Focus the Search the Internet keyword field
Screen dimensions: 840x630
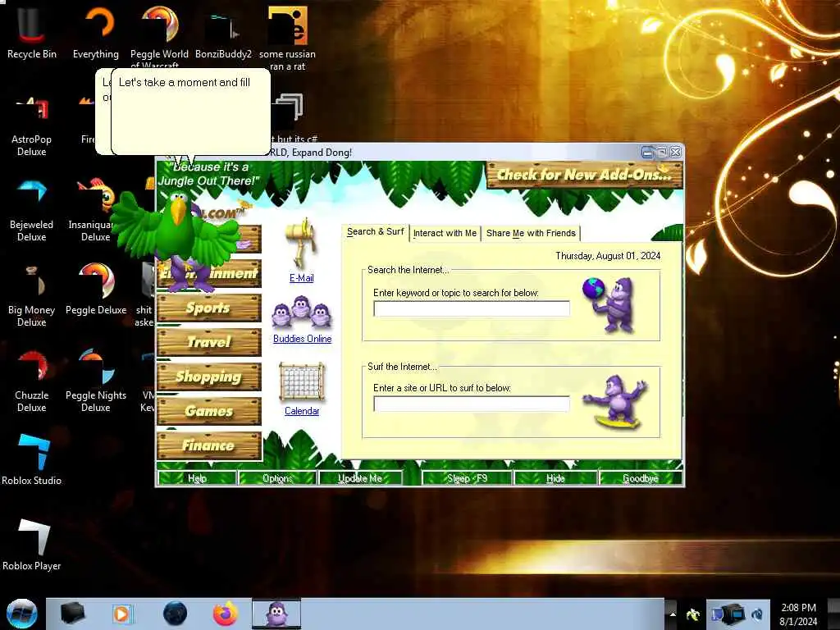472,308
